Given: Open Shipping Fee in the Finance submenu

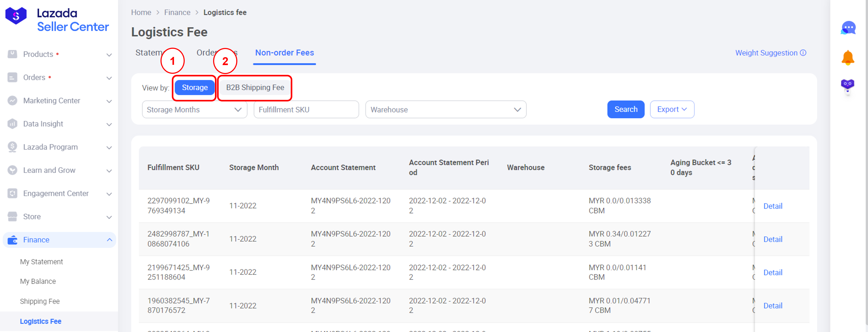Looking at the screenshot, I should [40, 301].
